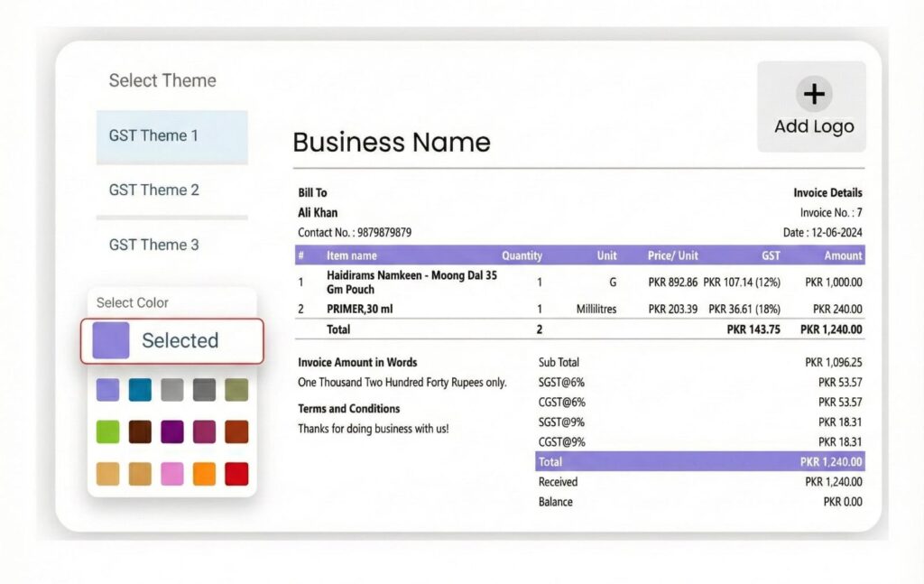Screen dimensions: 924x584
Task: Click the Add Logo button label
Action: [x=813, y=126]
